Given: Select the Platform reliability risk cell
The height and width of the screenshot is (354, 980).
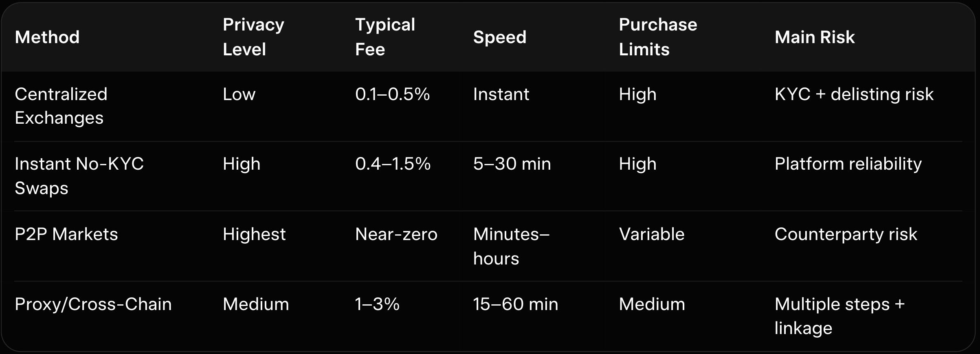Looking at the screenshot, I should pyautogui.click(x=848, y=164).
